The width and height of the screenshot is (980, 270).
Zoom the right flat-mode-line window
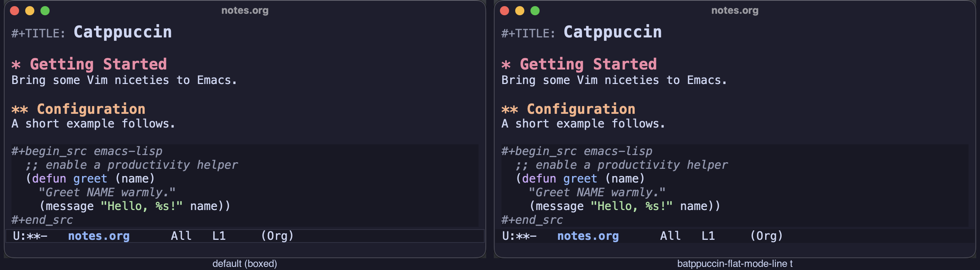coord(535,11)
